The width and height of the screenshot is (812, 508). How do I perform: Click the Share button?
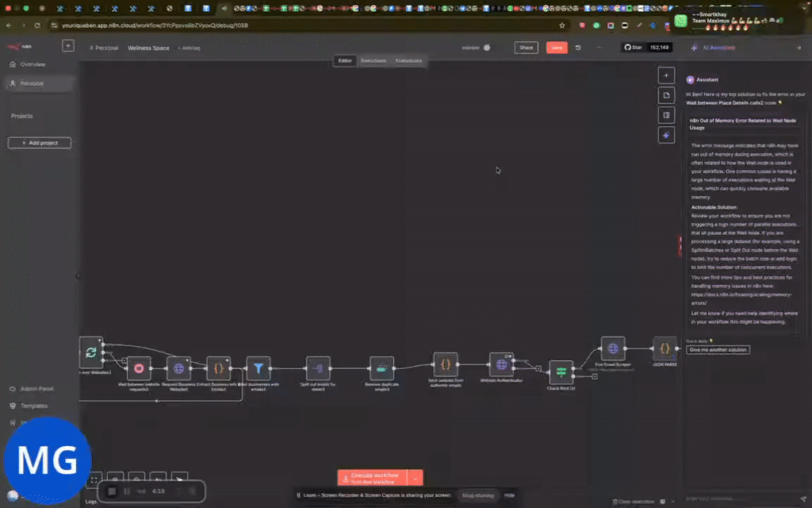point(527,48)
